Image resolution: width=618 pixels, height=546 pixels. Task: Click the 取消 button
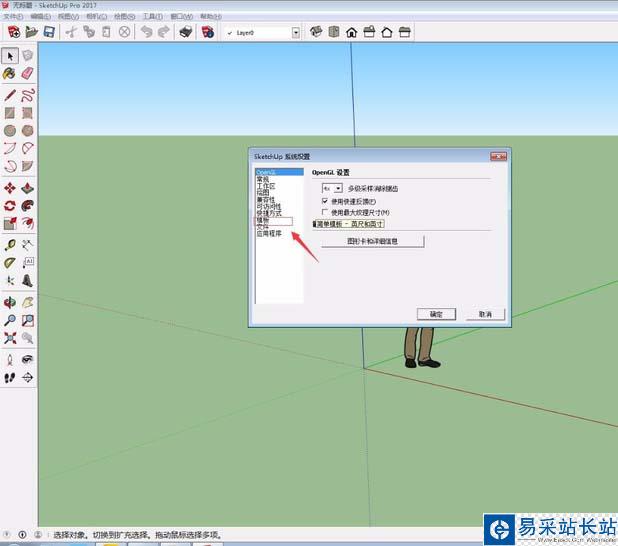(485, 314)
